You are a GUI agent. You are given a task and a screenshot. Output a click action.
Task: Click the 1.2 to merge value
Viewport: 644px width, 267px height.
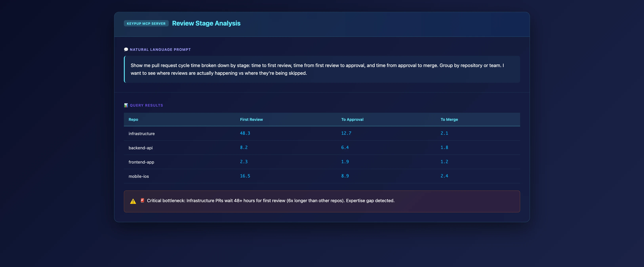[444, 162]
